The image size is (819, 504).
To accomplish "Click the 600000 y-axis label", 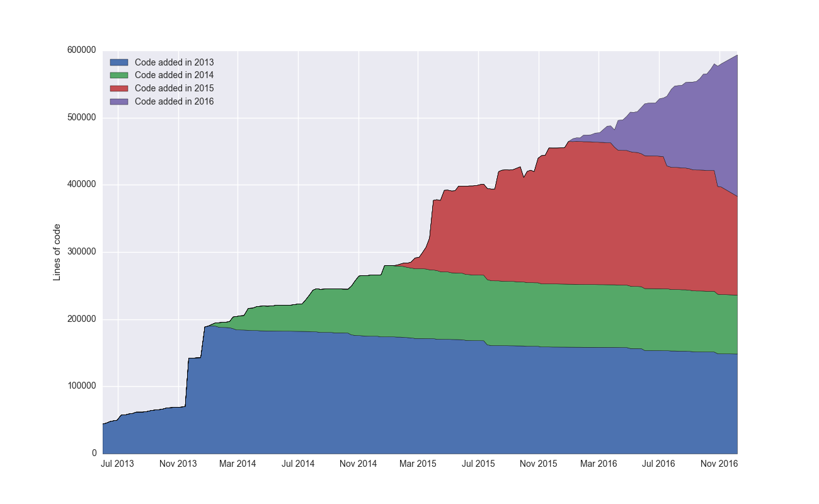I will (82, 50).
